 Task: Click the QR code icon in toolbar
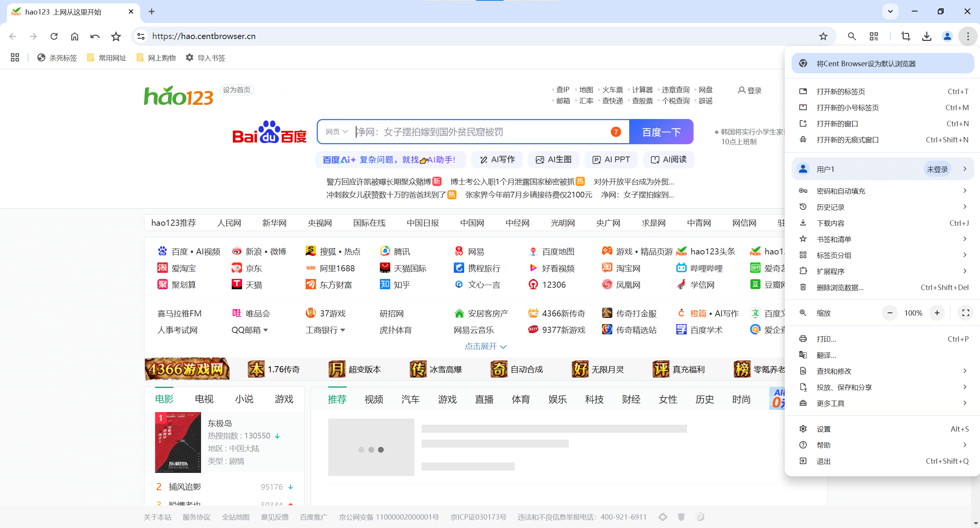[x=874, y=36]
